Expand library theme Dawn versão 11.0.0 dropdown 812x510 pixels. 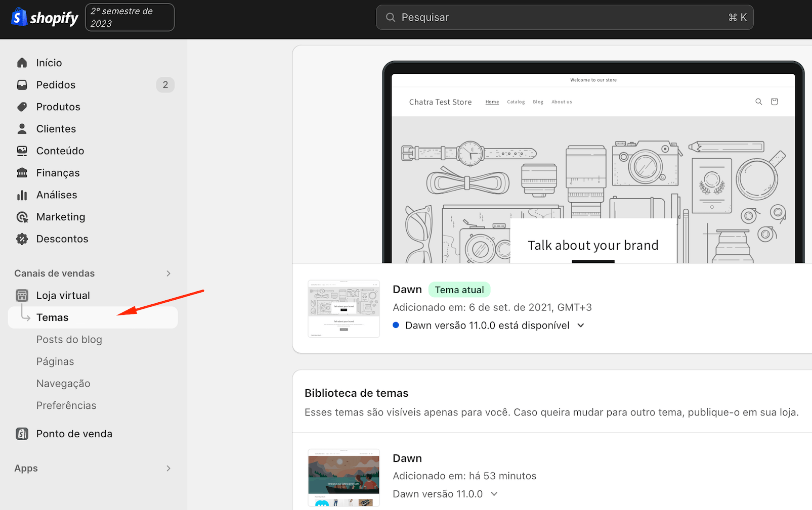[x=494, y=494]
